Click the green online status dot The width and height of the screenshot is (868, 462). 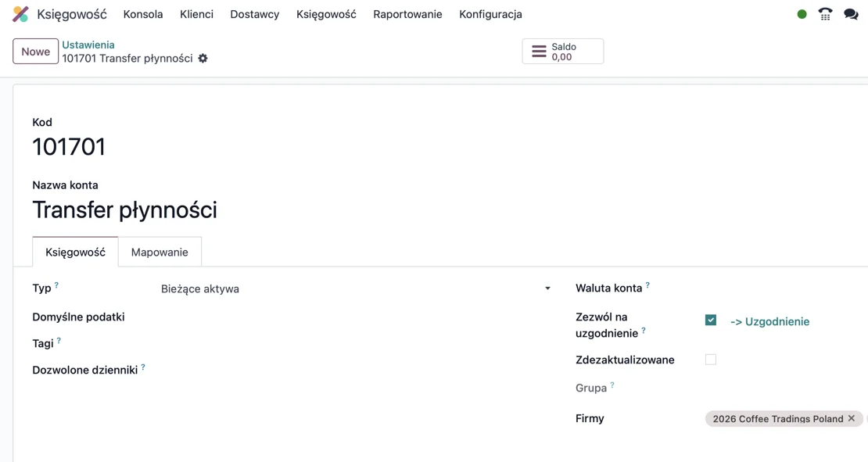click(x=802, y=14)
